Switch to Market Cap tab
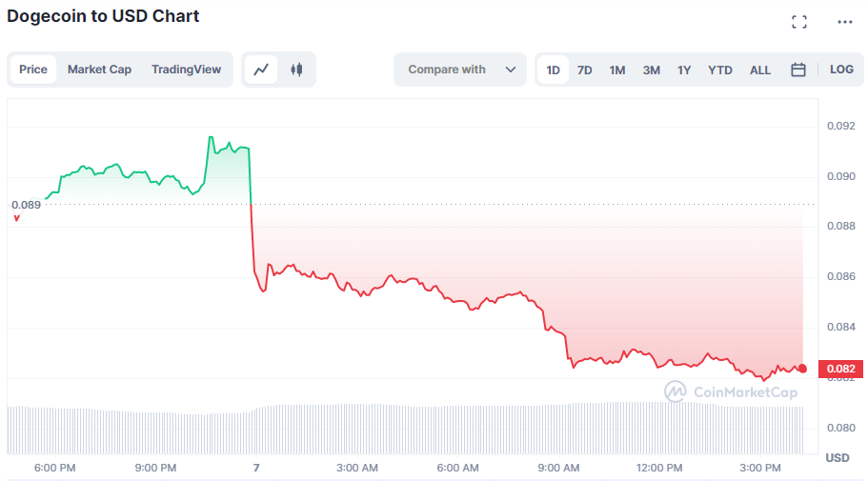Screen dimensions: 868x481 (99, 70)
